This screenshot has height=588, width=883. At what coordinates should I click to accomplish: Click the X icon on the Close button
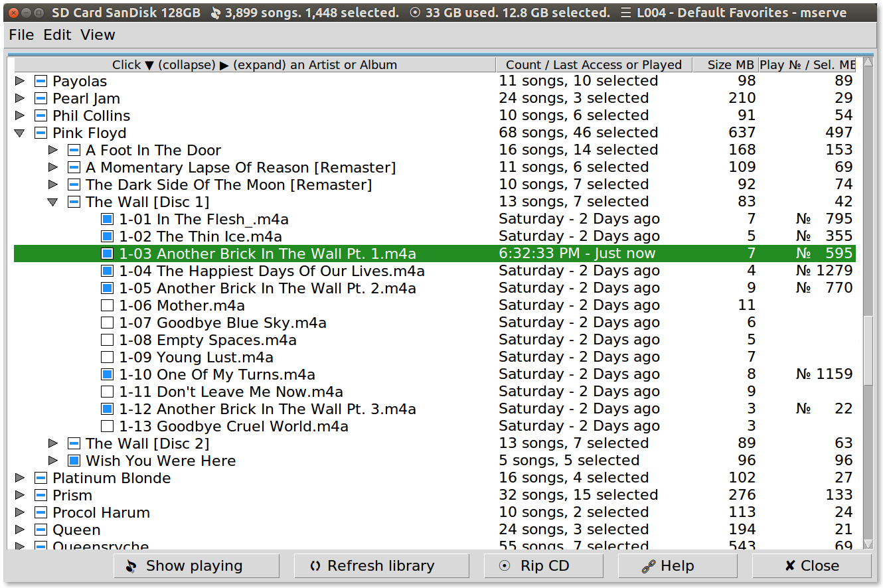click(789, 566)
